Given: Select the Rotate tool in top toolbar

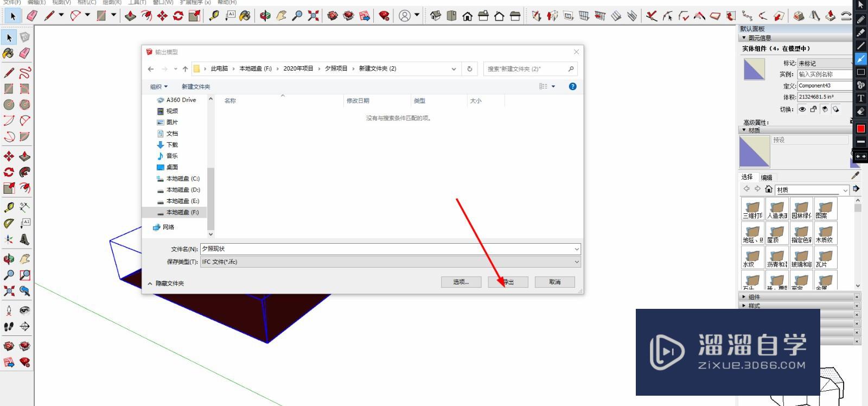Looking at the screenshot, I should coord(178,16).
